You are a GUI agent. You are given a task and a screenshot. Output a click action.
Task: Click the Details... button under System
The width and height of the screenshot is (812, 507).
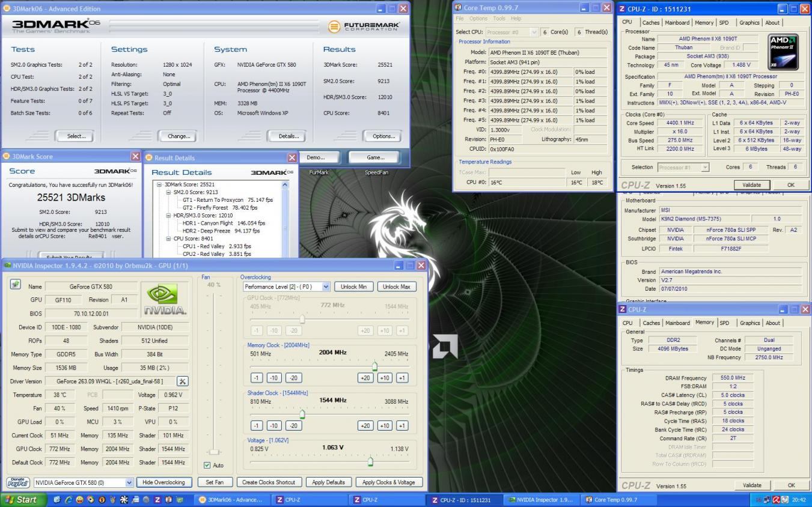click(x=288, y=136)
